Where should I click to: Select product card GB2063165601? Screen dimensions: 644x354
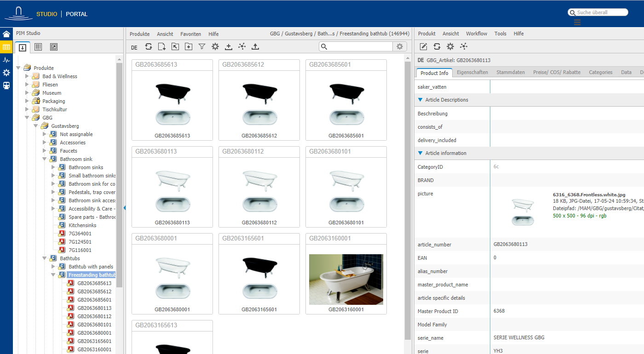click(x=259, y=274)
